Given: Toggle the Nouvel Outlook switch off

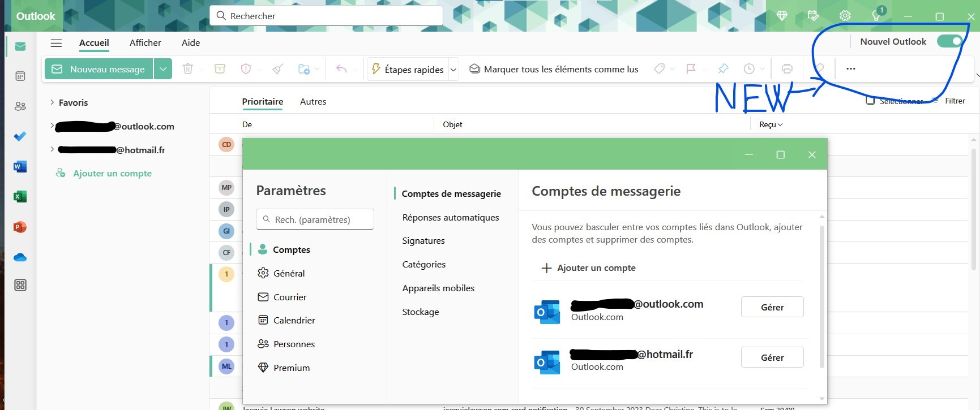Looking at the screenshot, I should point(950,41).
